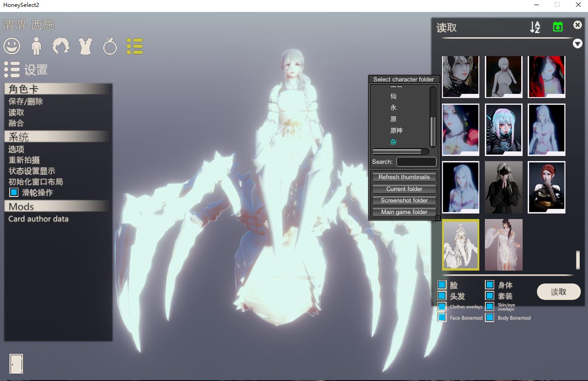Viewport: 588px width, 381px height.
Task: Disable the 滑轮操作 checkbox
Action: [14, 192]
